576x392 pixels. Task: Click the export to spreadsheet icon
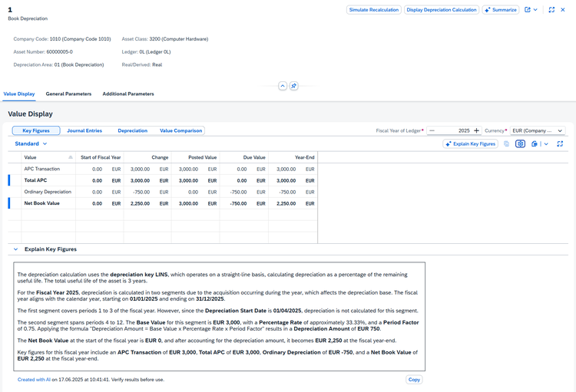tap(535, 144)
